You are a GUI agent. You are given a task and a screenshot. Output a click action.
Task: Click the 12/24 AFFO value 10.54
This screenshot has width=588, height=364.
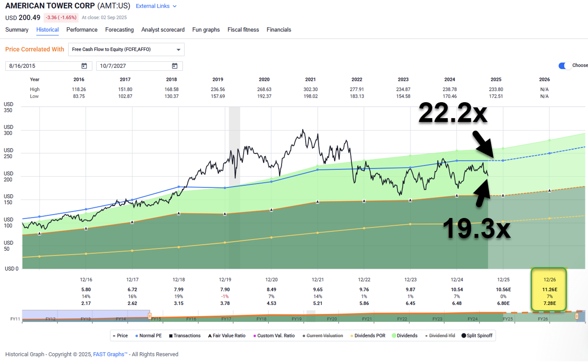coord(457,289)
